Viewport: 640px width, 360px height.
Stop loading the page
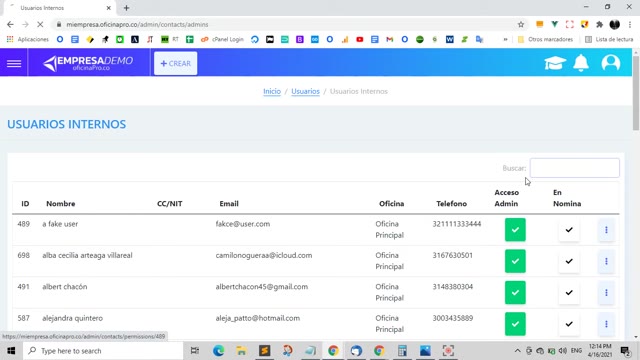[40, 24]
